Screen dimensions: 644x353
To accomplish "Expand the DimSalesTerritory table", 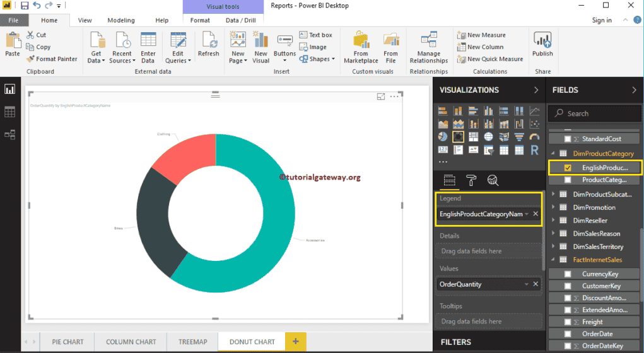I will pos(553,246).
